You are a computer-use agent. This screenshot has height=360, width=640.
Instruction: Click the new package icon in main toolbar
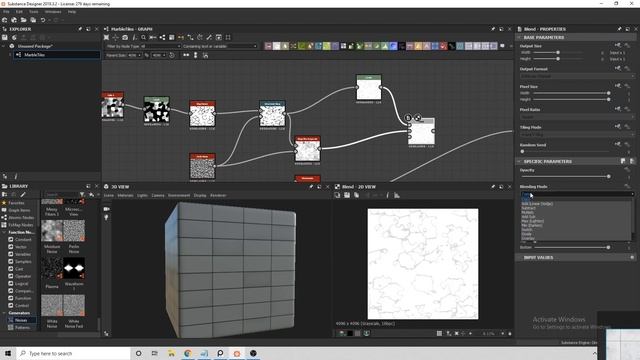[x=4, y=20]
